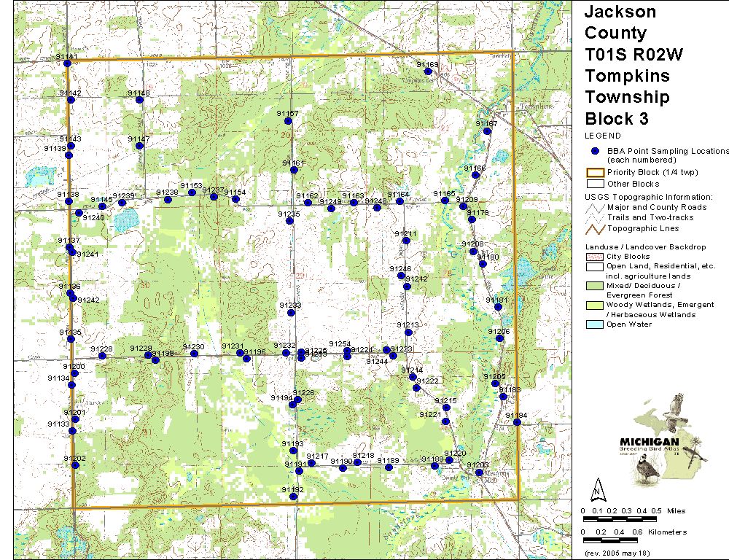Click the Topographic Lines legend symbol
The image size is (729, 560).
point(596,229)
